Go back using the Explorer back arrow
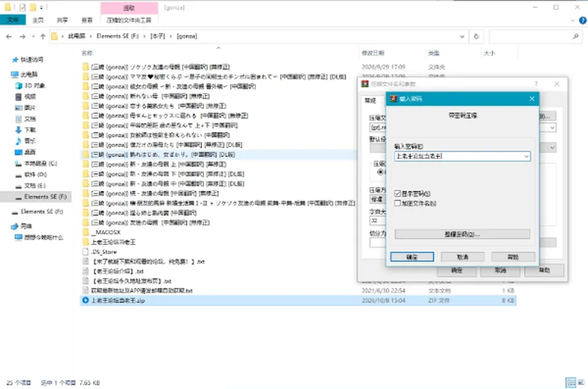 pos(9,36)
